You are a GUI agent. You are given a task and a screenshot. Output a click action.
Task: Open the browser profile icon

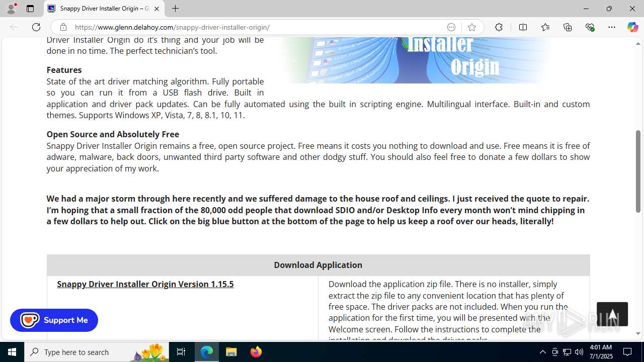pos(11,9)
